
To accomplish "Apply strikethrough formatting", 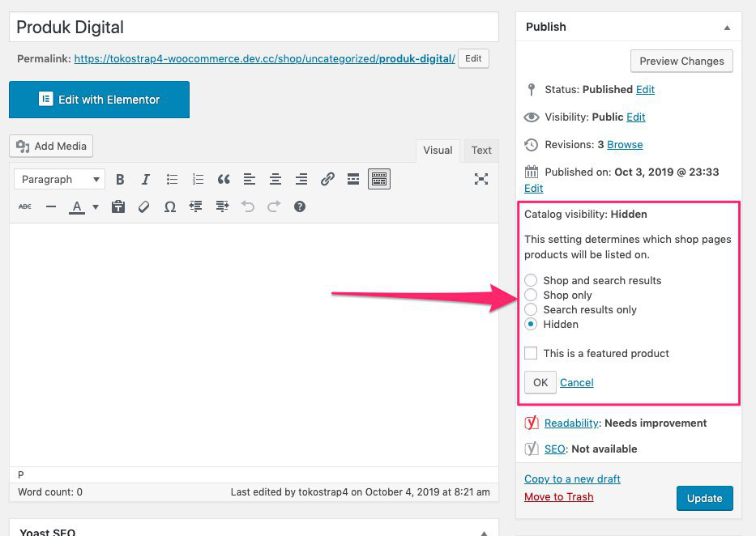I will [25, 206].
